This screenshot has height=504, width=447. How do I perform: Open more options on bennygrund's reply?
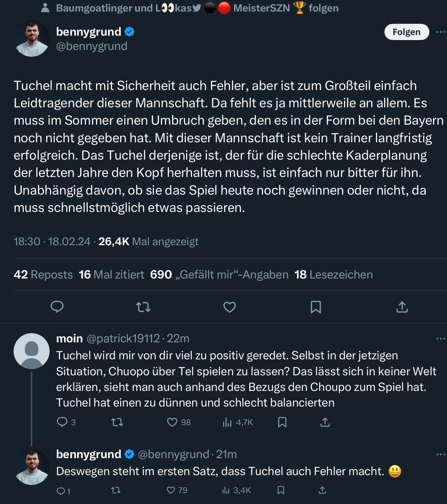(x=441, y=454)
